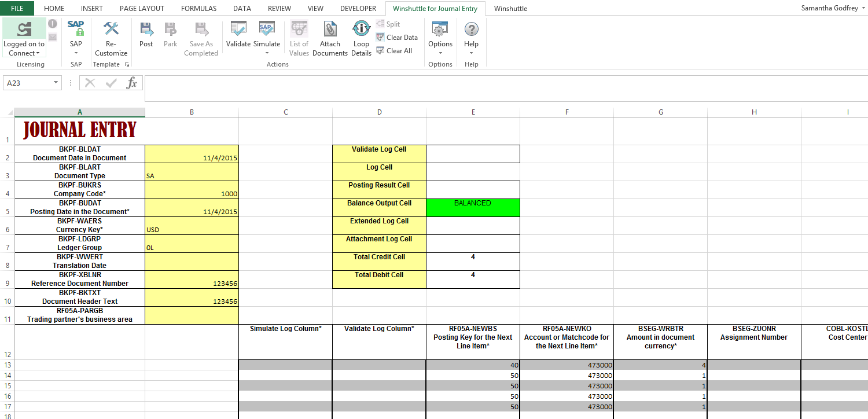
Task: Click the Simulate action icon
Action: pyautogui.click(x=266, y=29)
